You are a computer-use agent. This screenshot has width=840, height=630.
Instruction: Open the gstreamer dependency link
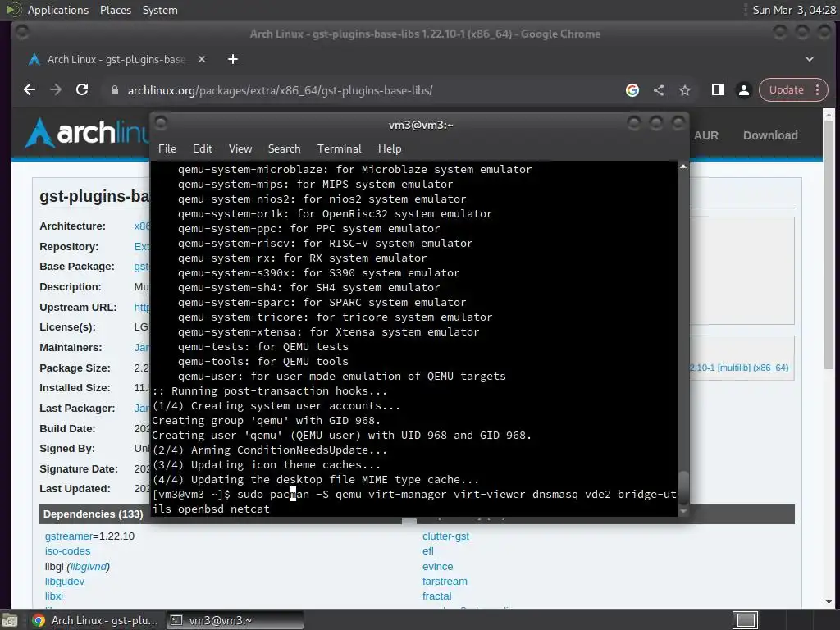coord(69,536)
